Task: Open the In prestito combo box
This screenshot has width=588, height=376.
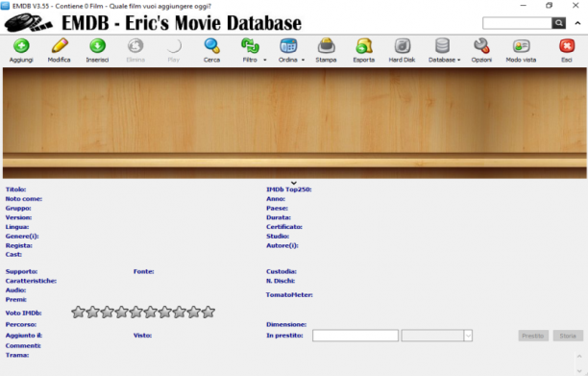Action: tap(437, 336)
